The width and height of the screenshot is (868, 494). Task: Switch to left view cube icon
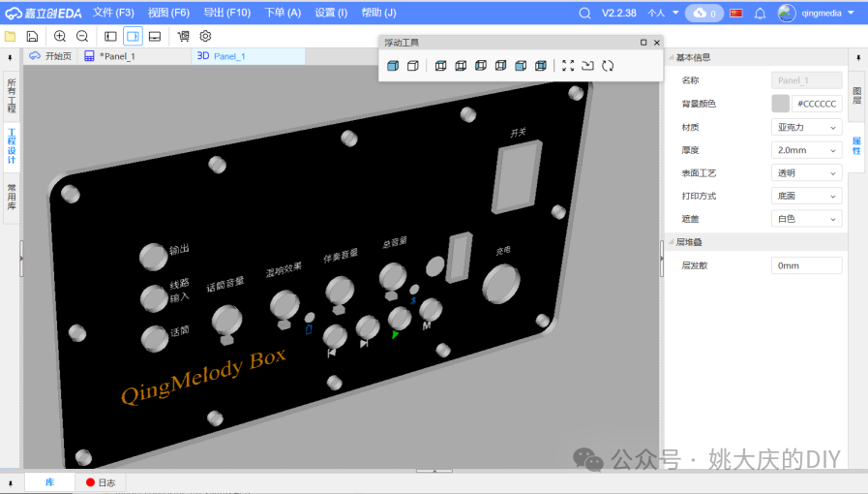[481, 66]
